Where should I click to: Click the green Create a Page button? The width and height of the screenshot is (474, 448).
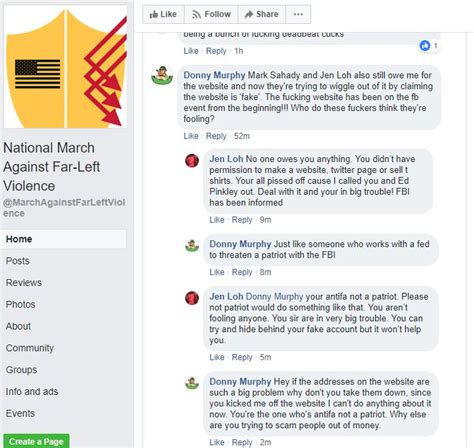(36, 441)
